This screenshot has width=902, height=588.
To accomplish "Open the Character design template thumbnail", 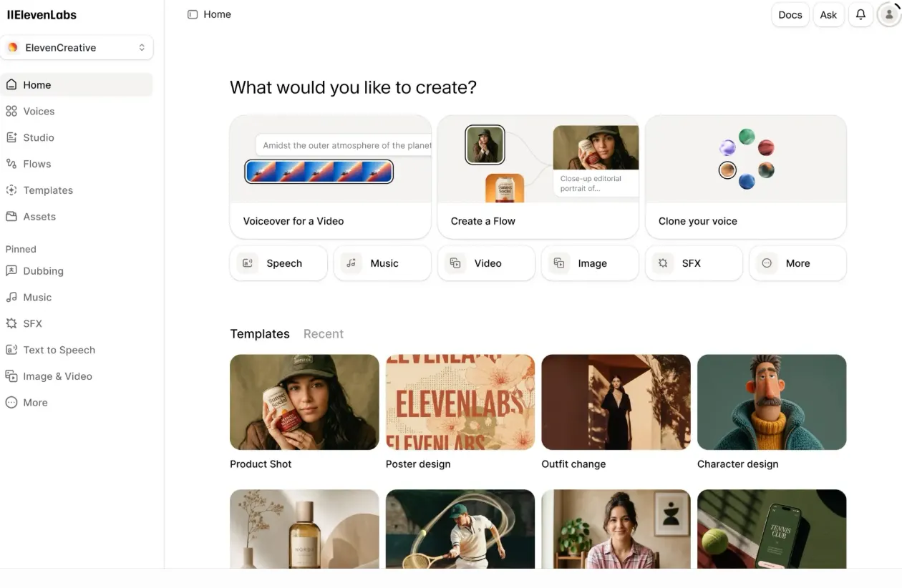I will [772, 402].
